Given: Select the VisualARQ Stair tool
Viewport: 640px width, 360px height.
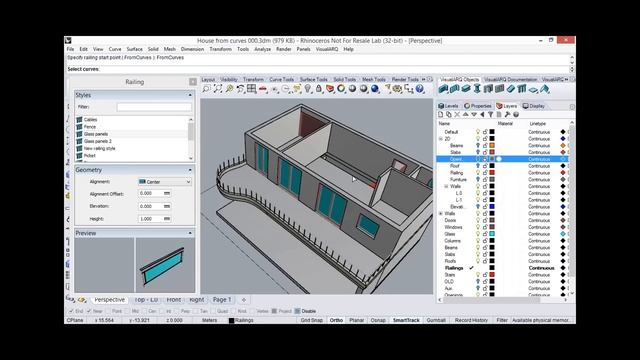Looking at the screenshot, I should 511,89.
